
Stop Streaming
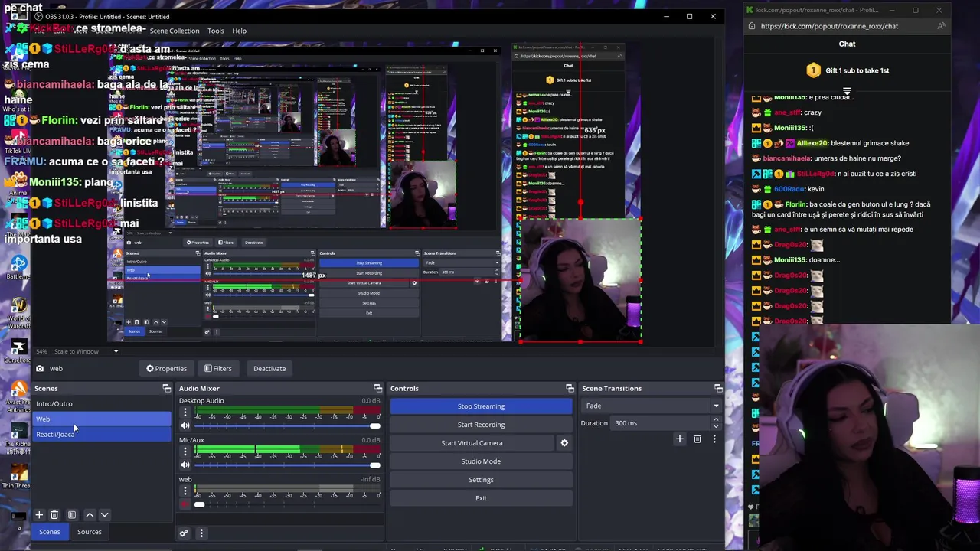tap(481, 406)
